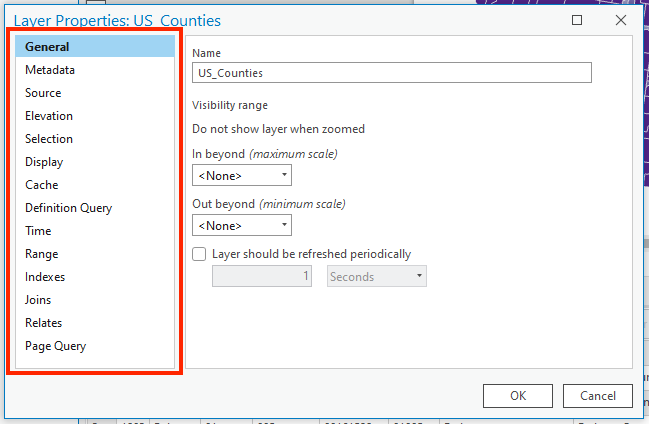Open the Seconds unit dropdown

click(377, 276)
